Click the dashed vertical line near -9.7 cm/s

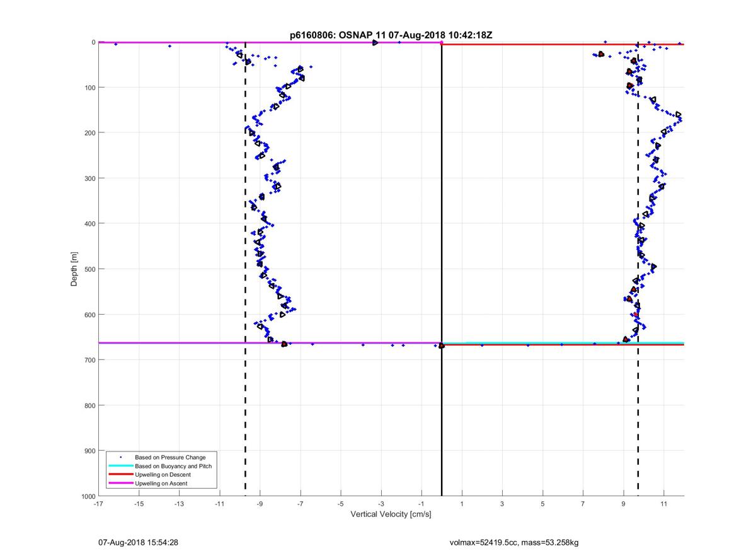245,269
